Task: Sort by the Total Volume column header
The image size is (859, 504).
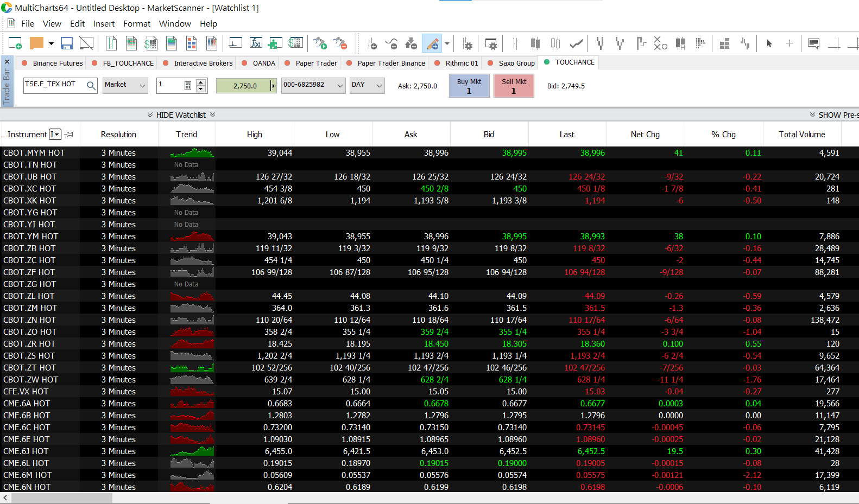Action: [801, 135]
